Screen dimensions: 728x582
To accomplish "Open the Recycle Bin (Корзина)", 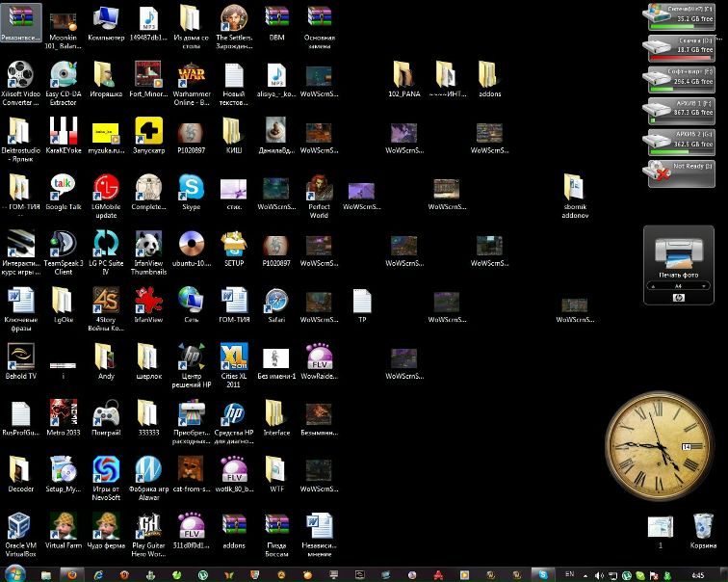I will click(x=704, y=527).
